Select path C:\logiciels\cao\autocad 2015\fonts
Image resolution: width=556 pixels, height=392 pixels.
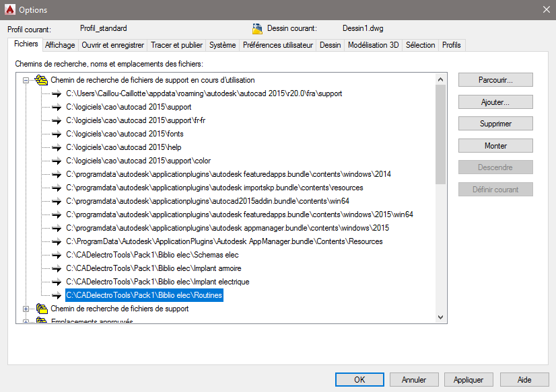(x=125, y=134)
